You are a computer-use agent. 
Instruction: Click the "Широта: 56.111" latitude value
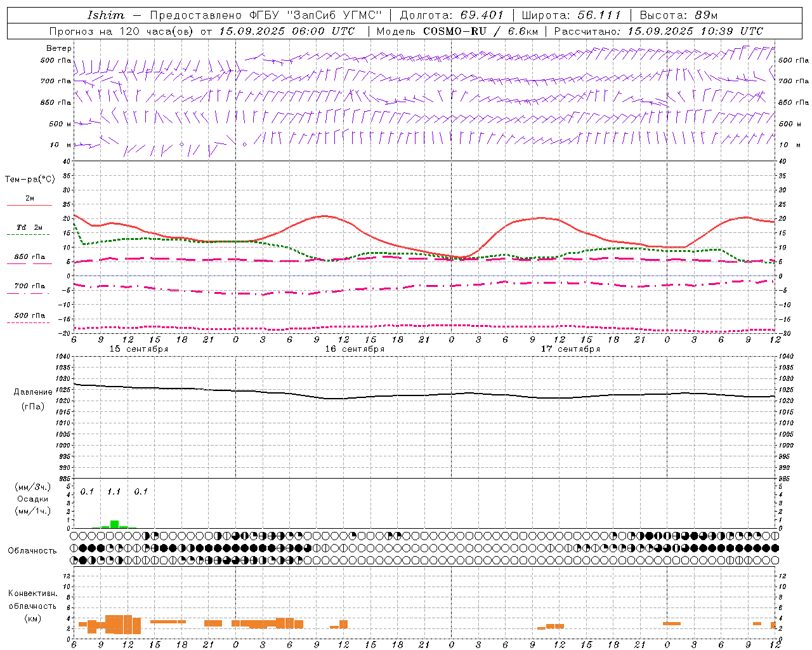571,15
